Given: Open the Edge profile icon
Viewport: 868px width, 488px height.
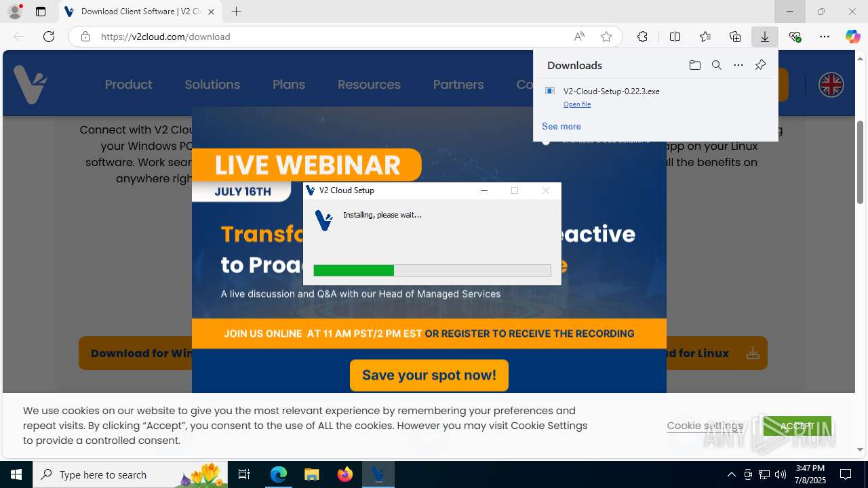Looking at the screenshot, I should [x=15, y=12].
